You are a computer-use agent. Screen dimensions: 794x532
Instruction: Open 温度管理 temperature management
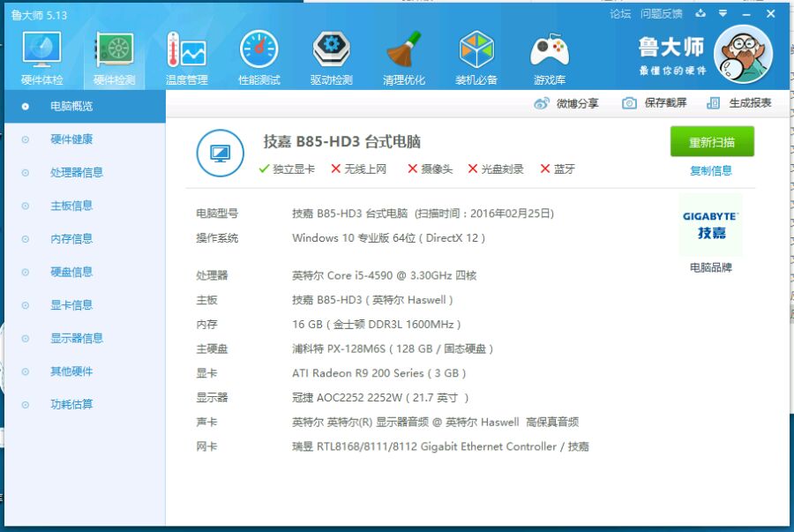[x=187, y=58]
